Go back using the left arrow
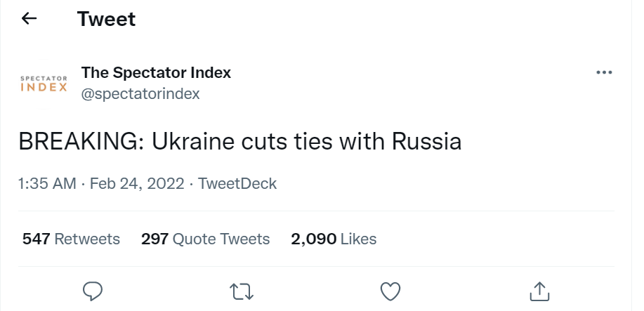Image resolution: width=644 pixels, height=311 pixels. (x=29, y=19)
